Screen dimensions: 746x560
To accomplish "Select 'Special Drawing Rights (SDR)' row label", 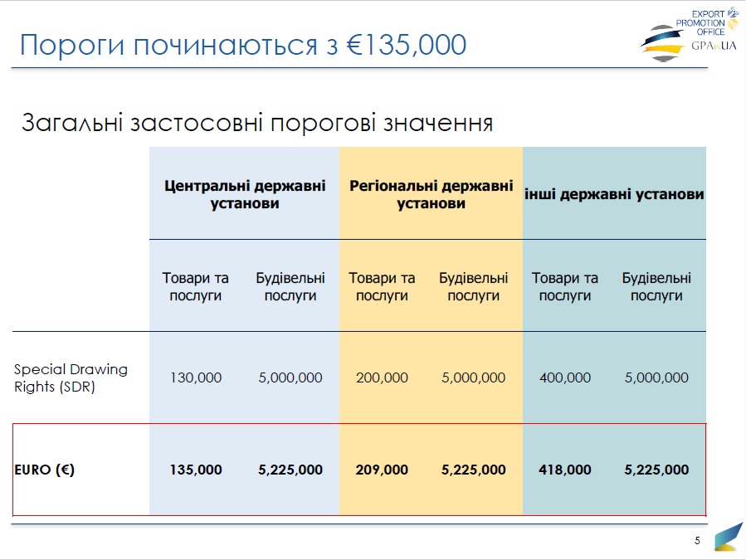I will click(x=71, y=377).
